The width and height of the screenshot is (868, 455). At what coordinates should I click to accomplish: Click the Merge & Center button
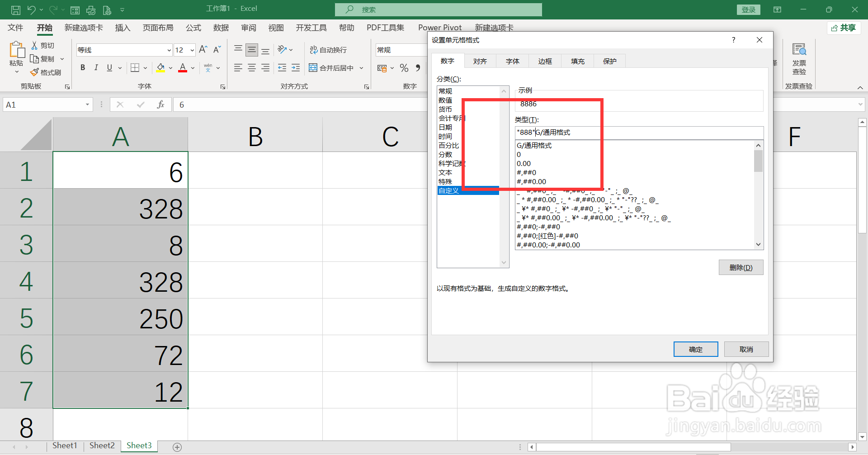[x=331, y=68]
